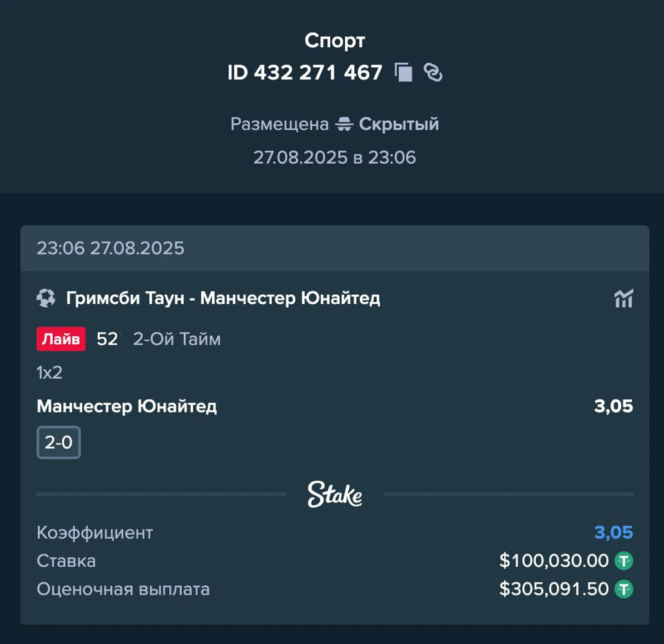Click the Спорт heading
Image resolution: width=664 pixels, height=644 pixels.
click(335, 40)
